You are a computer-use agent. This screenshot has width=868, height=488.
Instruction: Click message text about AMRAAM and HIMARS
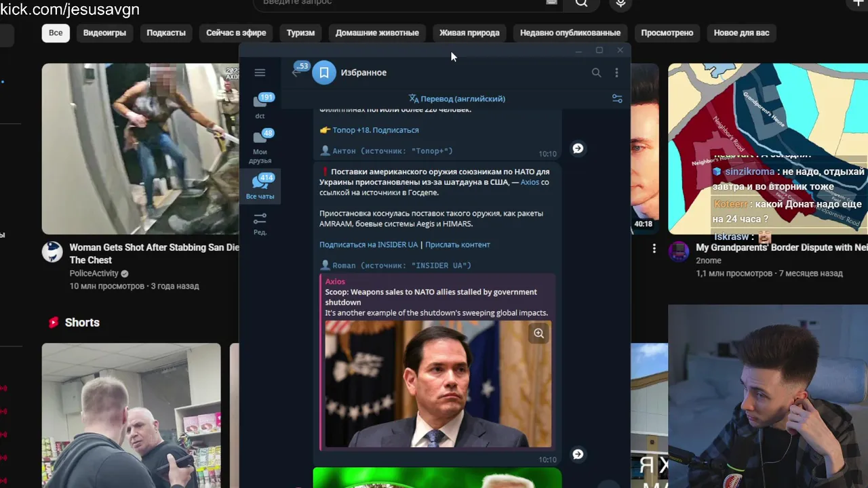click(431, 219)
